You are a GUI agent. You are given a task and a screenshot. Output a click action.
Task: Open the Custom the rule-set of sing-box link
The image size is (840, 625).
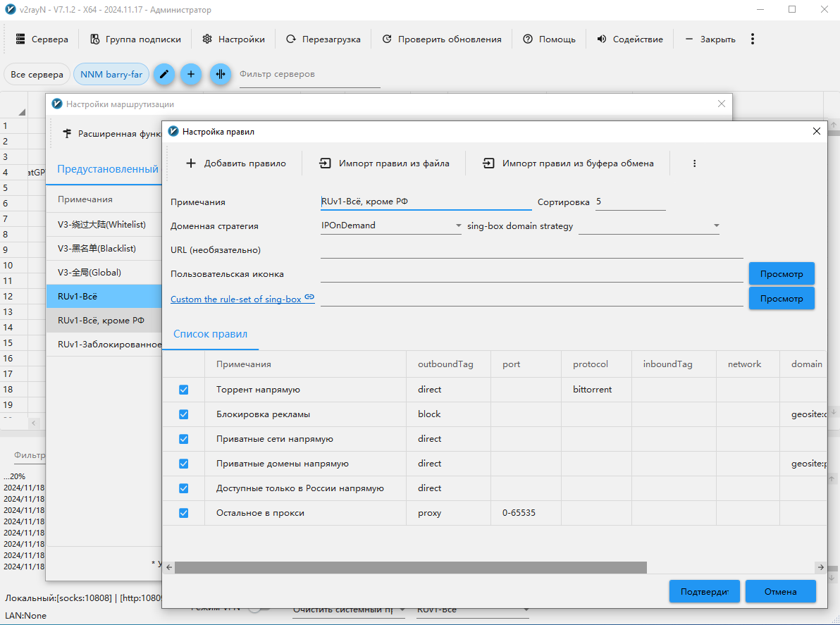(x=235, y=299)
